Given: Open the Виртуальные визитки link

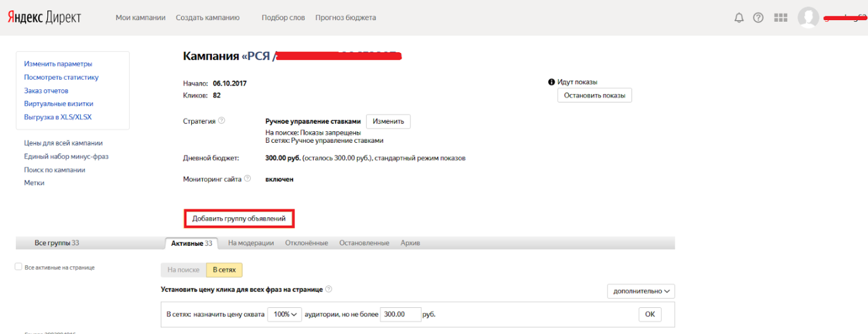Looking at the screenshot, I should (x=59, y=104).
